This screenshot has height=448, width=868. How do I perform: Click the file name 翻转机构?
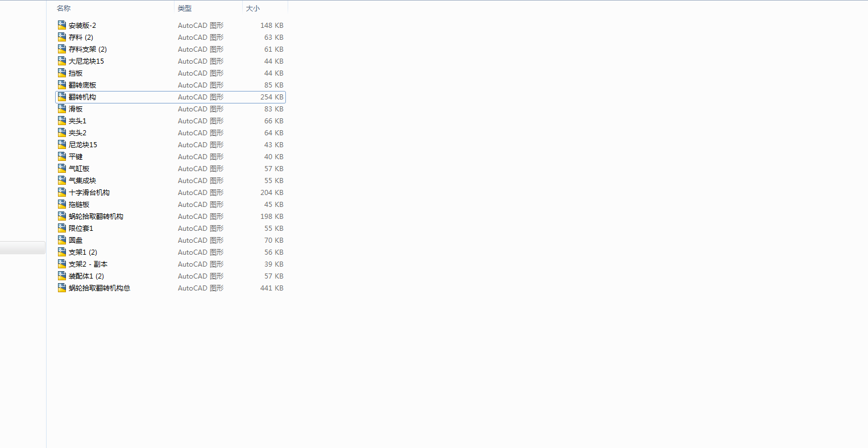click(82, 97)
